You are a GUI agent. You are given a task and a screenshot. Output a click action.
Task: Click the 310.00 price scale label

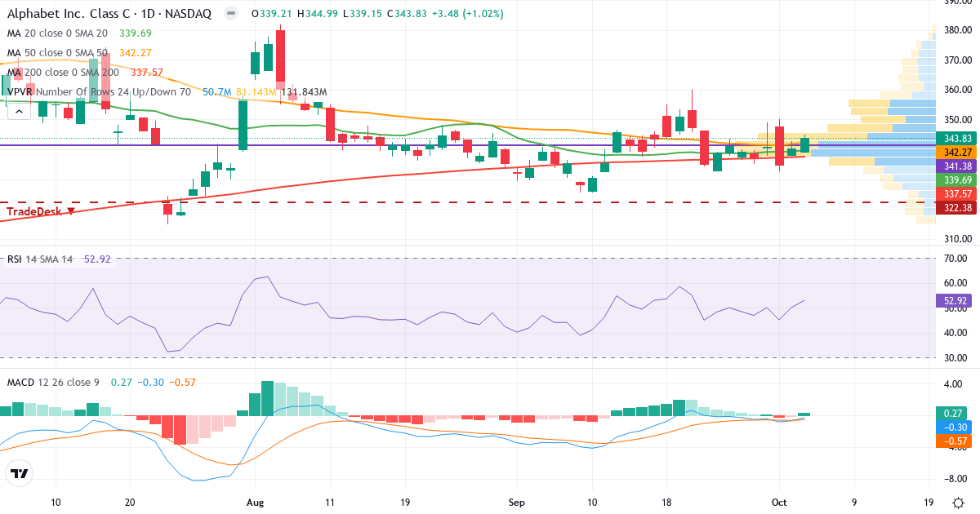957,240
